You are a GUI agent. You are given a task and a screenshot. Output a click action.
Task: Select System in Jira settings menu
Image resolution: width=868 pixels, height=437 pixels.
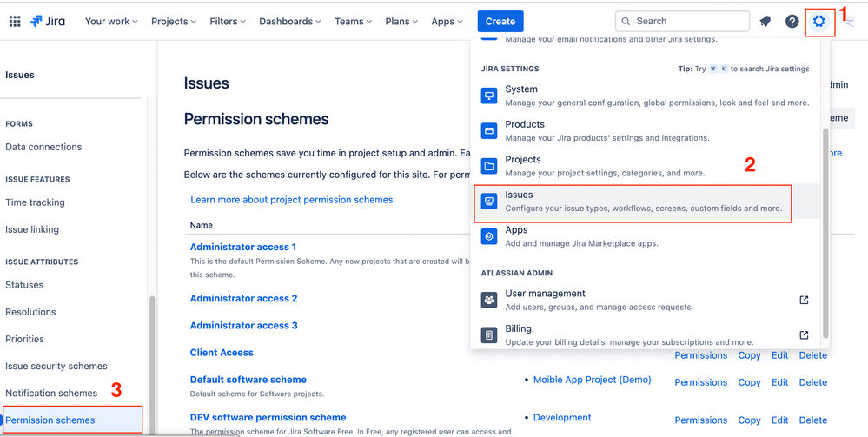[x=646, y=96]
